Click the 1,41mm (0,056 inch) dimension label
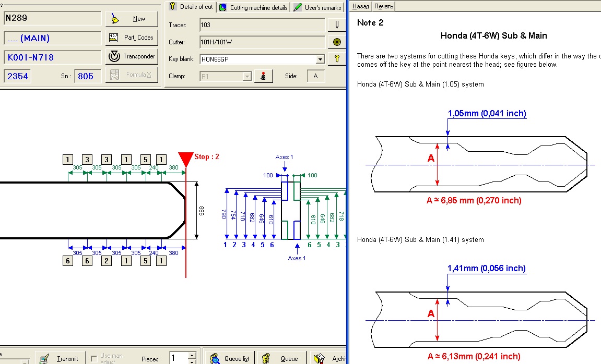 coord(487,269)
